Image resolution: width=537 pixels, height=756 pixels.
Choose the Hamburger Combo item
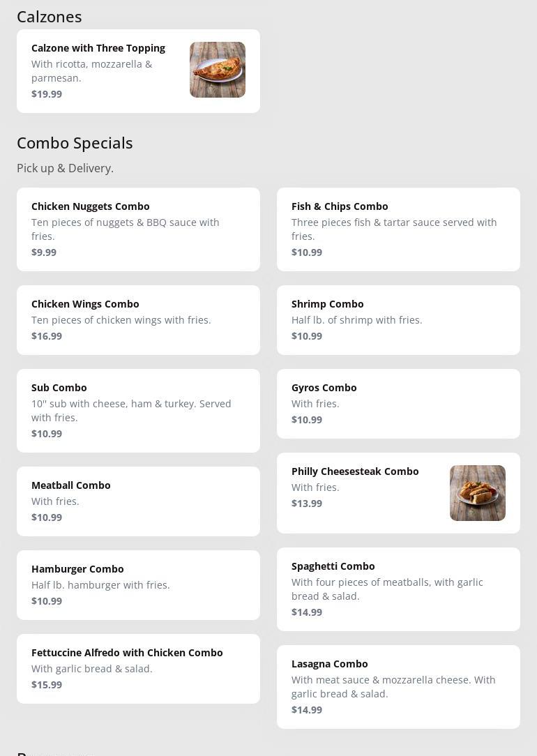(x=138, y=585)
